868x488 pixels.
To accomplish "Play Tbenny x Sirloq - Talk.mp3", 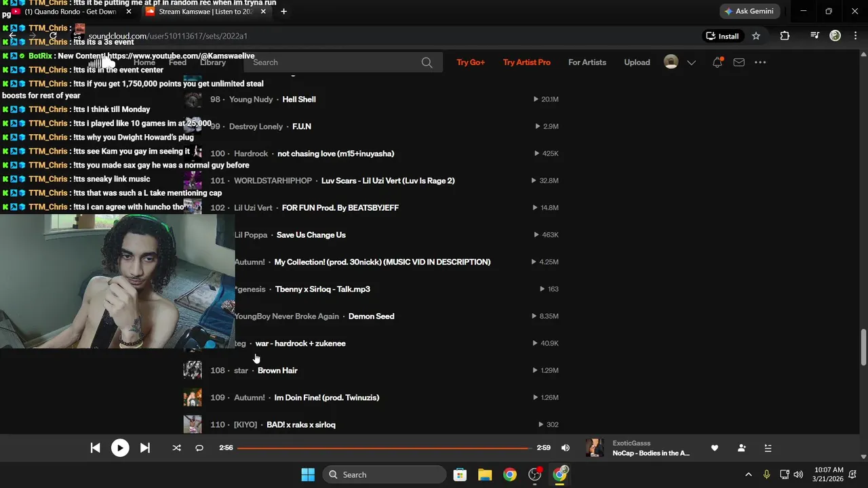I will click(323, 289).
